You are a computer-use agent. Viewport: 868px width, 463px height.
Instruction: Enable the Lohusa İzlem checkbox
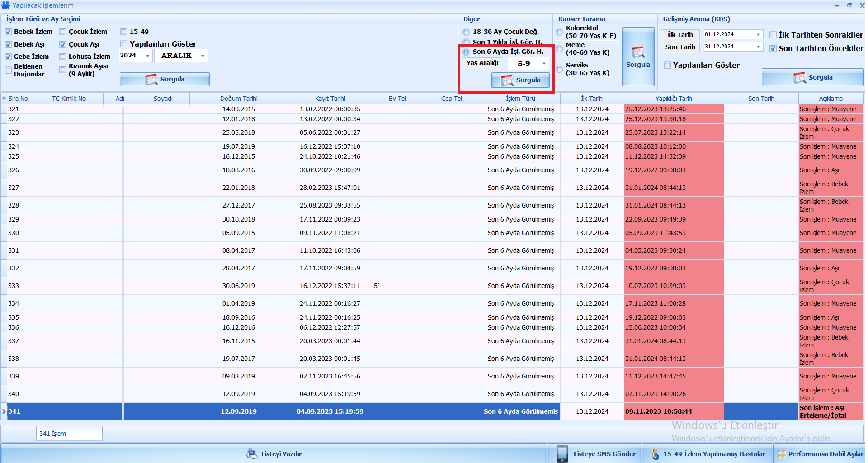(x=63, y=57)
